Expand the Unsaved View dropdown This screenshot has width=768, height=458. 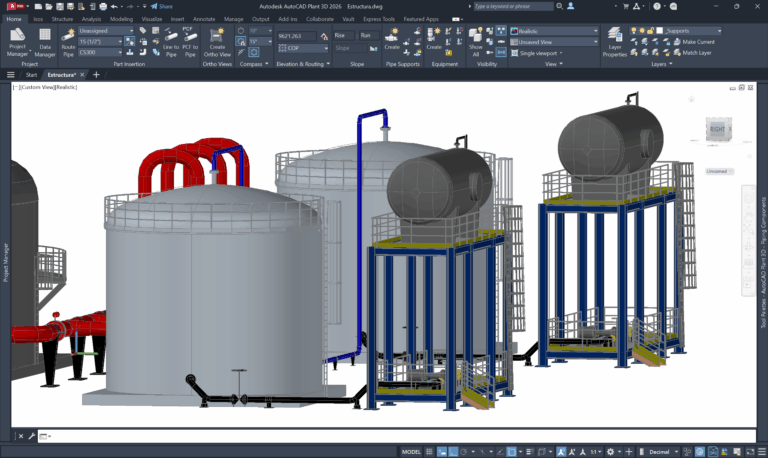pyautogui.click(x=553, y=42)
